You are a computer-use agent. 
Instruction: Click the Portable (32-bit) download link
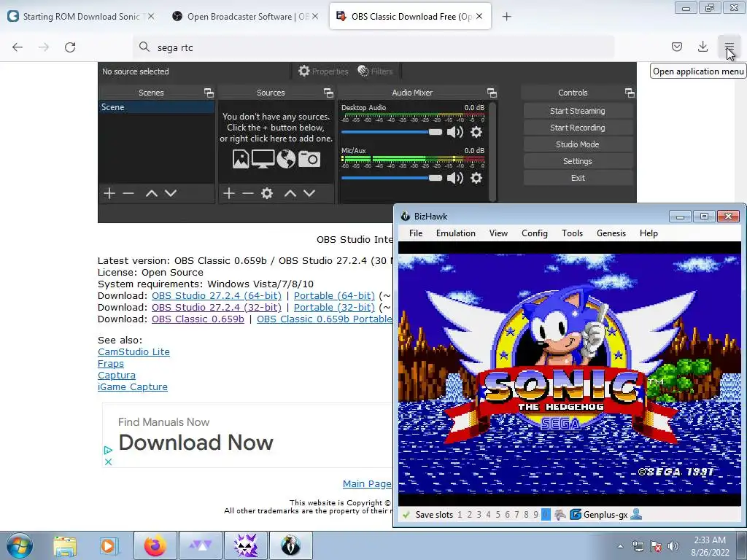(x=334, y=308)
